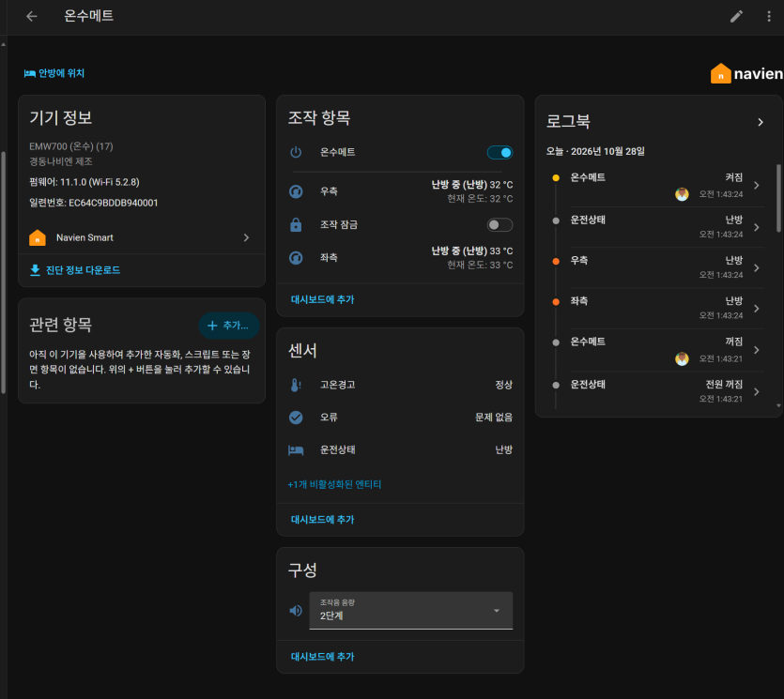Viewport: 784px width, 699px height.
Task: Expand Navien Smart integration chevron
Action: [247, 237]
